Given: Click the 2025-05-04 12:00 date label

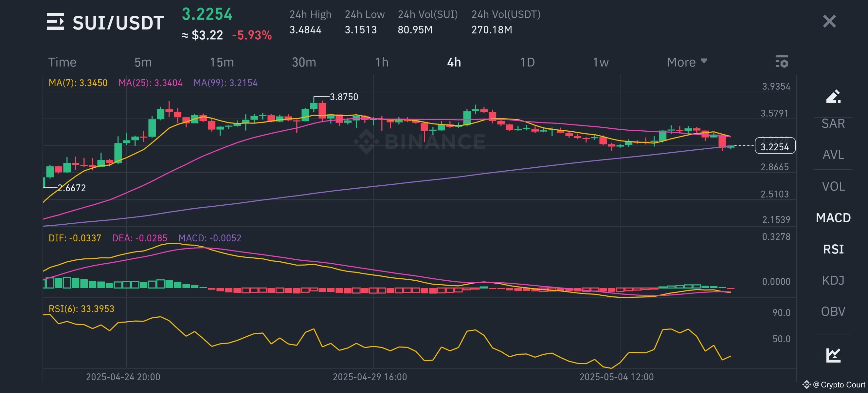Looking at the screenshot, I should [x=616, y=377].
